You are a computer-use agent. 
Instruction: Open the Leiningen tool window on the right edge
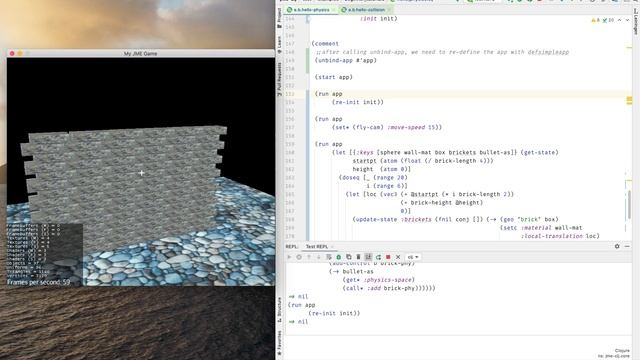point(636,21)
